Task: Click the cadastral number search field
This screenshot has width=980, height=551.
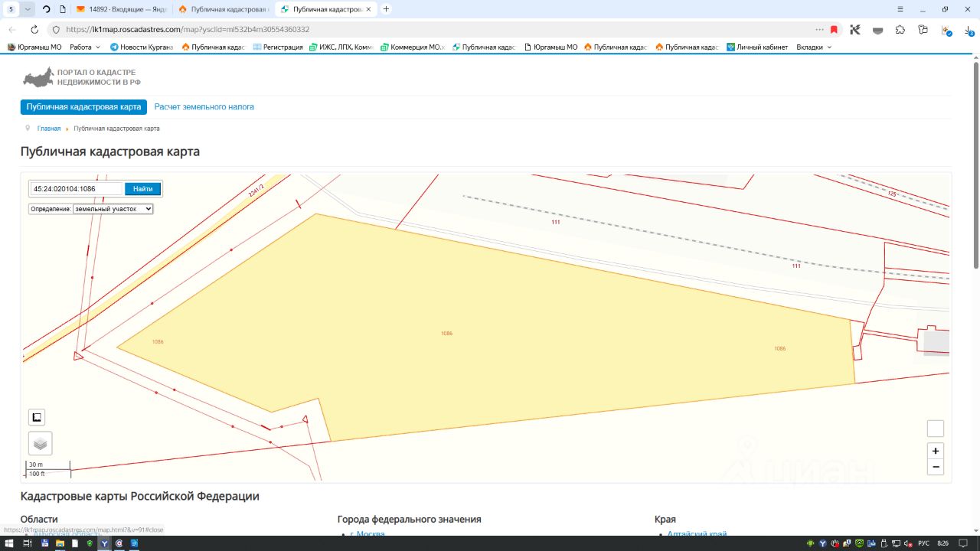Action: coord(77,189)
